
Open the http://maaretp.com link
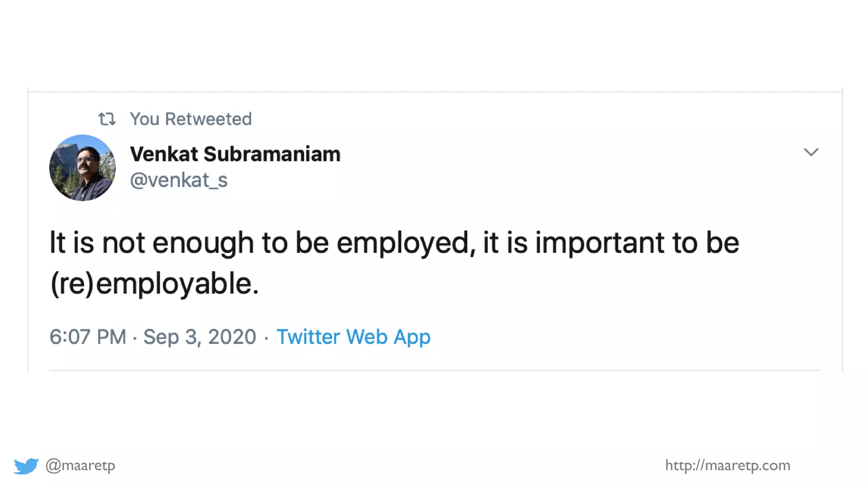[x=727, y=466]
